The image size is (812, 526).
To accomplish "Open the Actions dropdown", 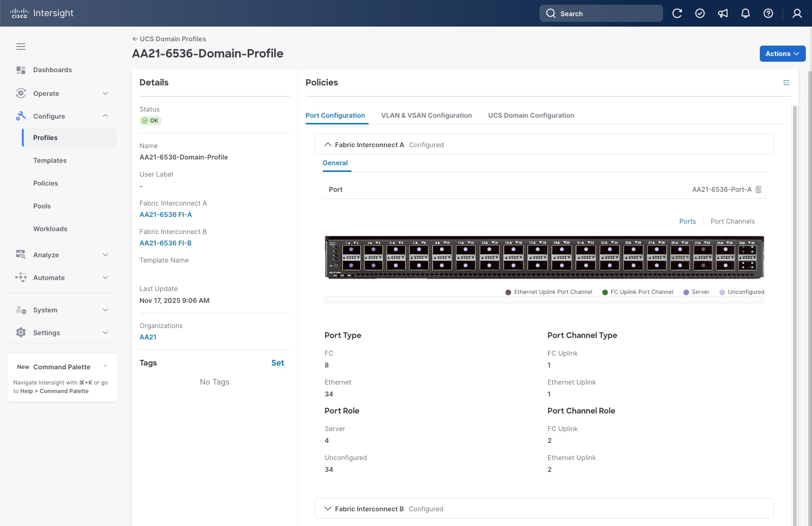I will [x=781, y=53].
